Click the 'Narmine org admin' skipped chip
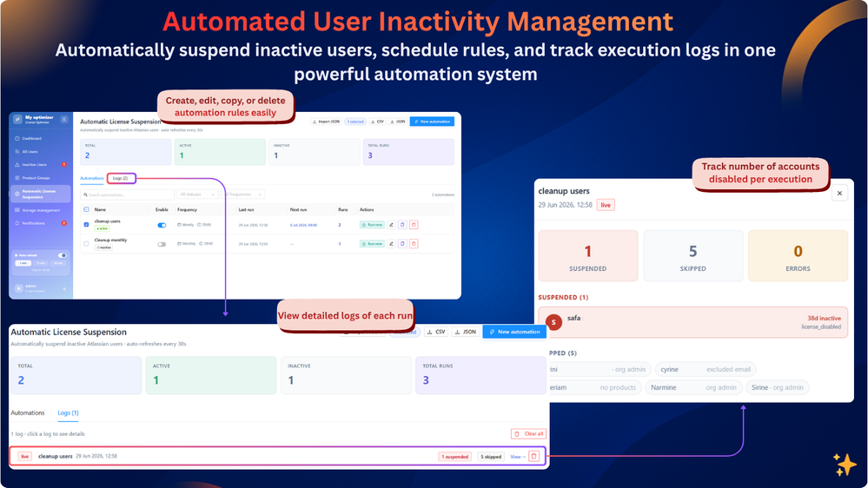Screen dimensions: 868x488 tap(693, 387)
